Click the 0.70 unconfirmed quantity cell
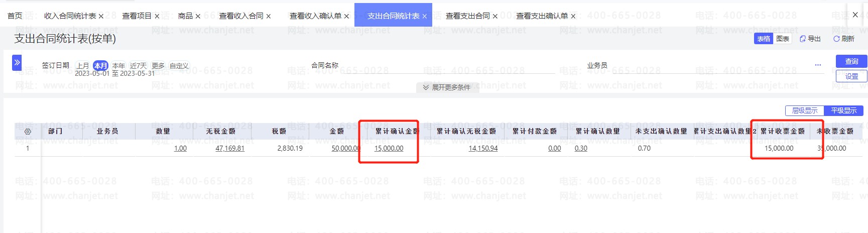This screenshot has height=233, width=868. [x=644, y=148]
